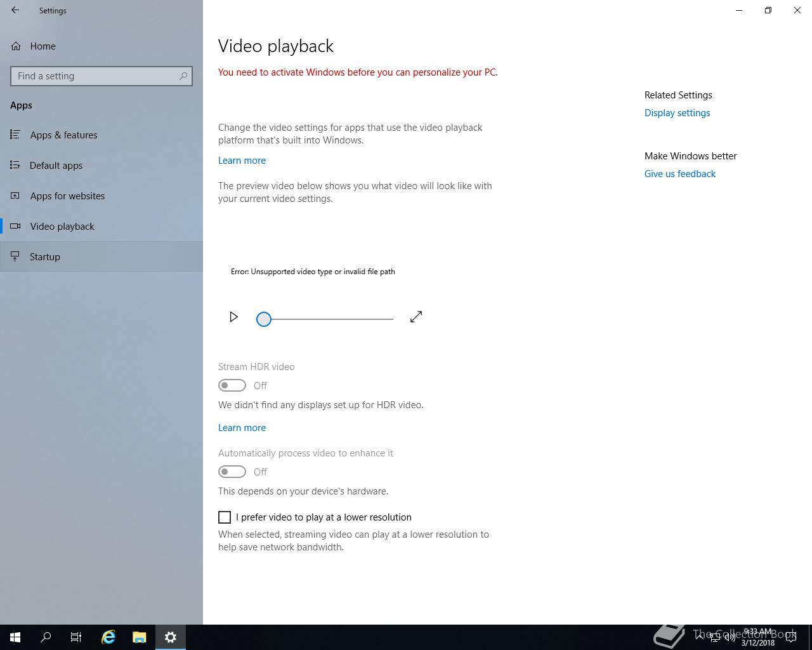The height and width of the screenshot is (650, 812).
Task: Launch Internet Explorer from the taskbar
Action: [x=108, y=637]
